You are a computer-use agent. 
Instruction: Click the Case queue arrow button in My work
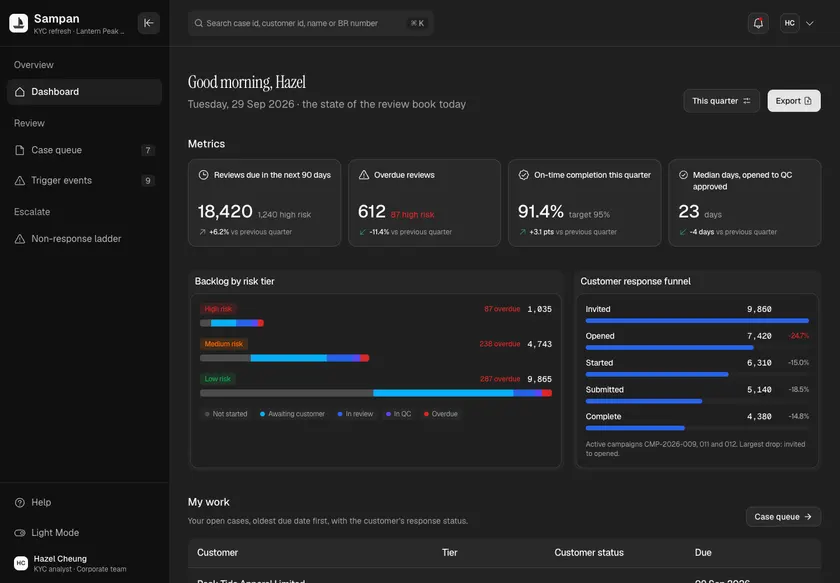pyautogui.click(x=783, y=517)
